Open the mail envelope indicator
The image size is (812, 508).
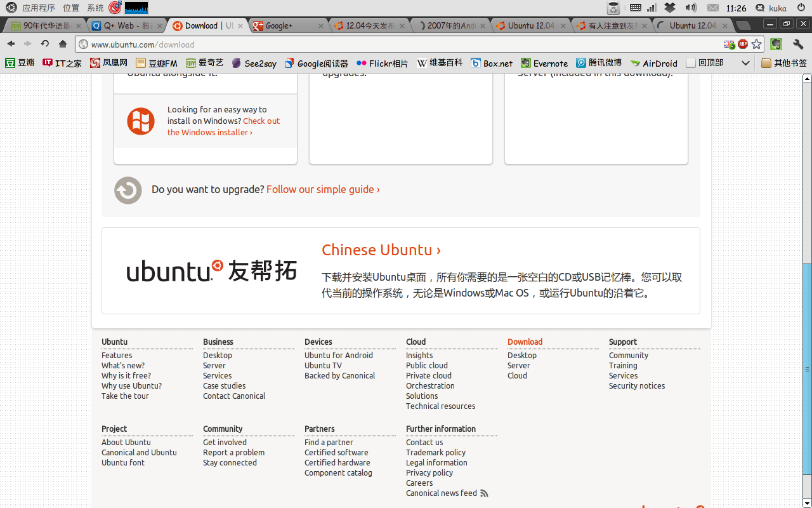coord(713,8)
